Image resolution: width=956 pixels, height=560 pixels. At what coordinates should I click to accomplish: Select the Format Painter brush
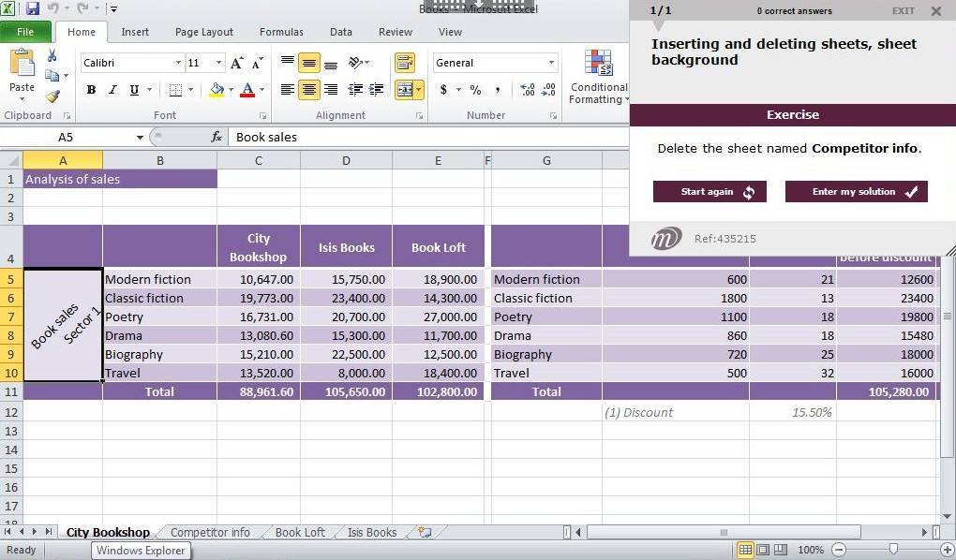[x=52, y=96]
